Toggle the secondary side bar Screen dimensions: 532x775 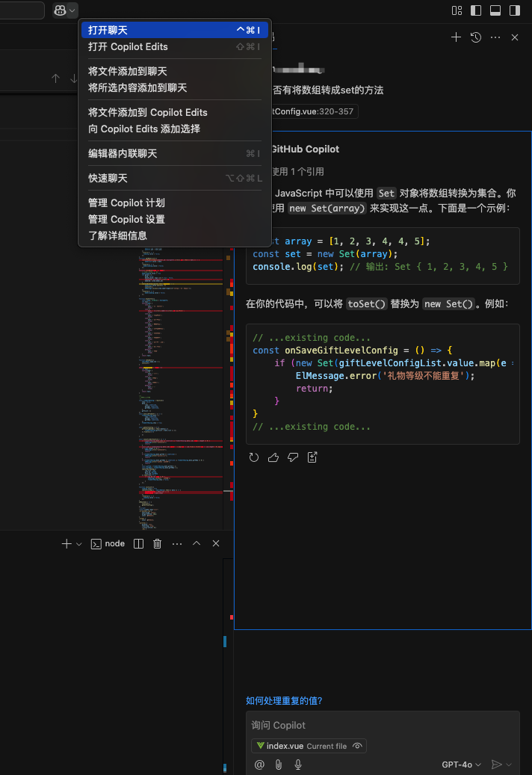click(x=515, y=10)
